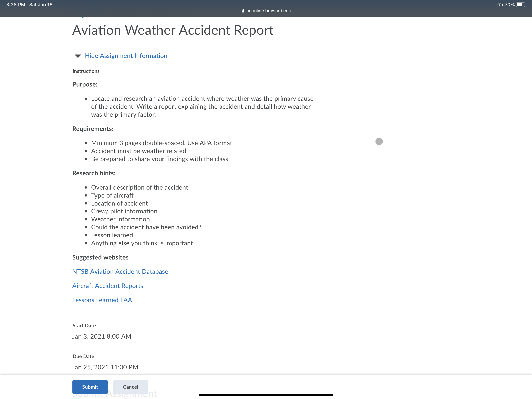Open Aircraft Accident Reports link
The width and height of the screenshot is (532, 399).
click(108, 286)
